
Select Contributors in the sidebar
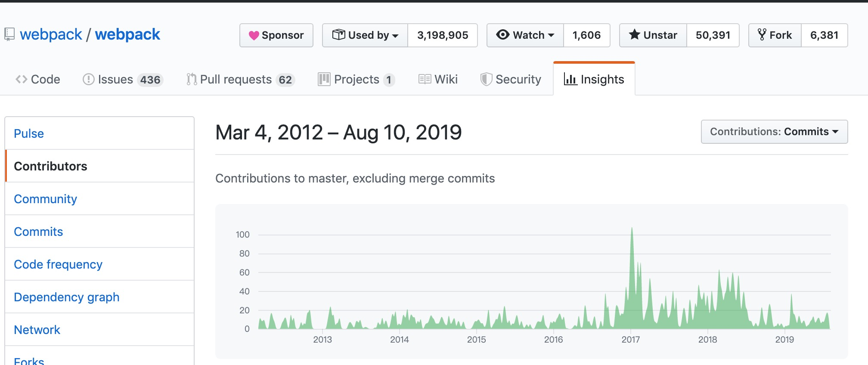tap(99, 166)
